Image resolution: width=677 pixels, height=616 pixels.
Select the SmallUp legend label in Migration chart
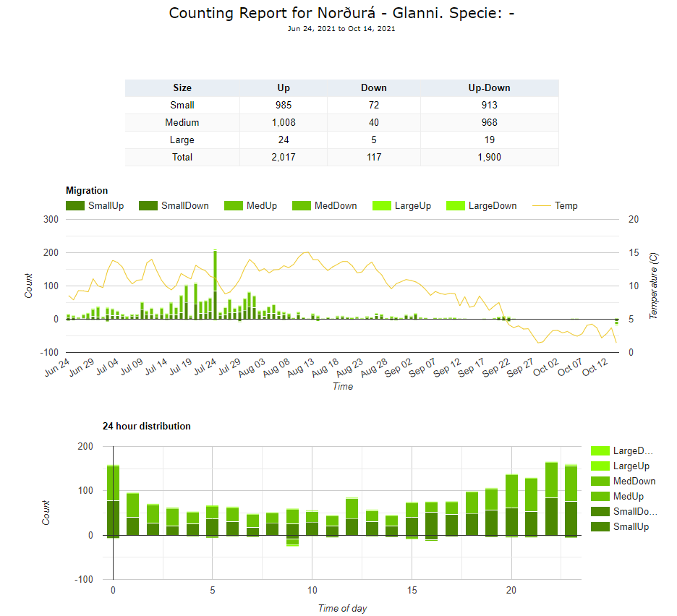pos(106,206)
